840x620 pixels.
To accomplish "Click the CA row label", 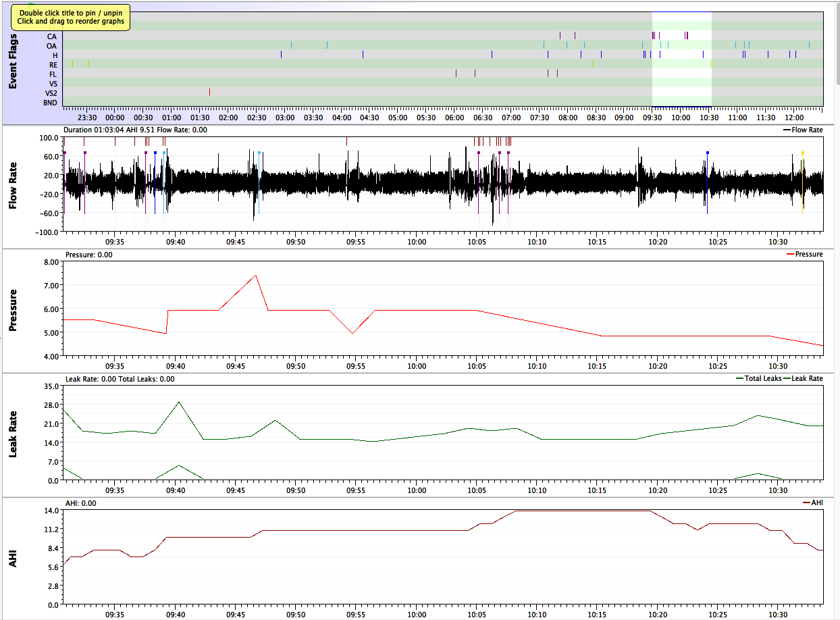I will pyautogui.click(x=52, y=36).
